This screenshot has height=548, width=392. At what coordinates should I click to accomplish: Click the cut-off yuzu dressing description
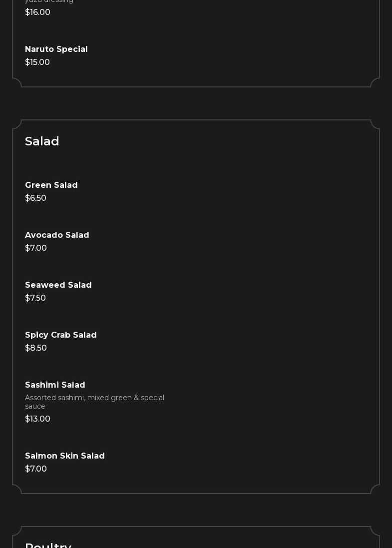coord(49,1)
